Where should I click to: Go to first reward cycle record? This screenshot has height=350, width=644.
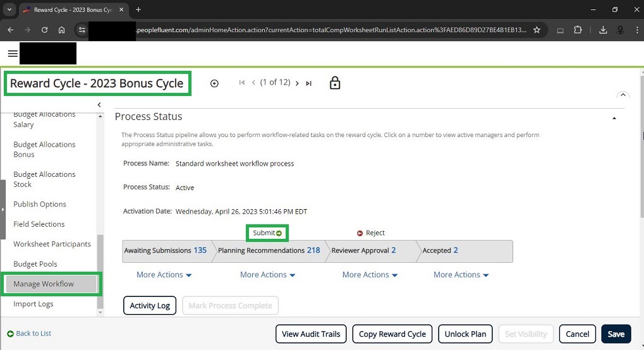pos(242,83)
